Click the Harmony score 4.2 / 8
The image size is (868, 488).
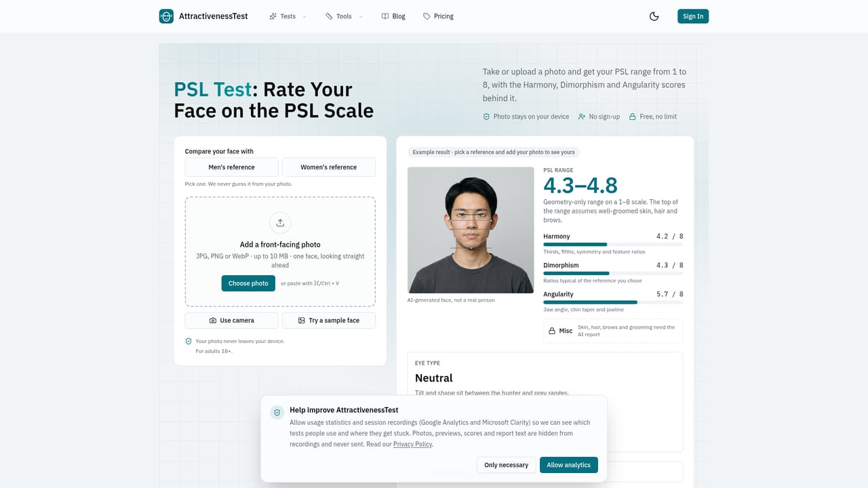point(670,237)
